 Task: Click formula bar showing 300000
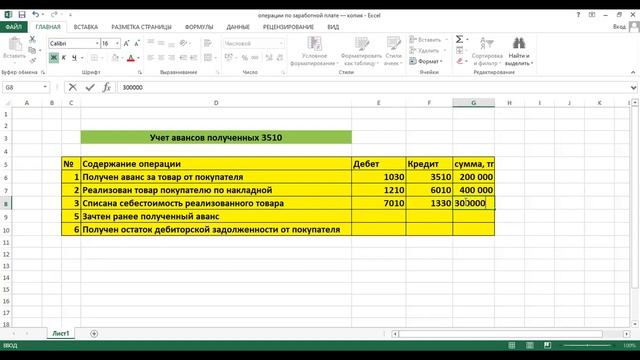tap(373, 87)
